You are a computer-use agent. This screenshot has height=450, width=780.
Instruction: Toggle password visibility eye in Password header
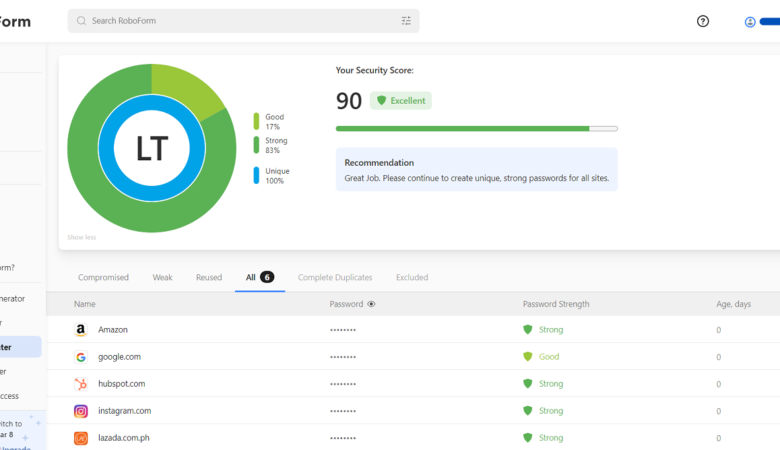coord(371,304)
